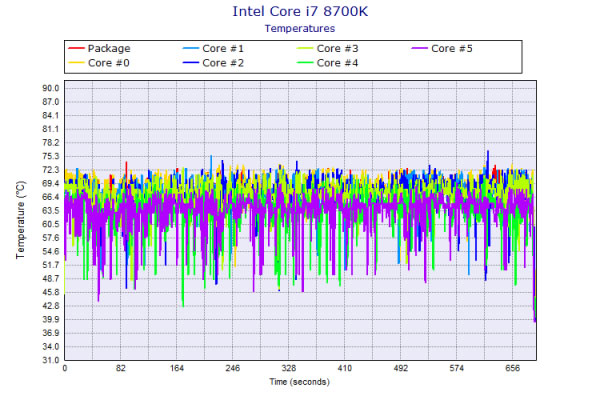Click the 31.0 y-axis value
This screenshot has width=600, height=400.
(51, 360)
